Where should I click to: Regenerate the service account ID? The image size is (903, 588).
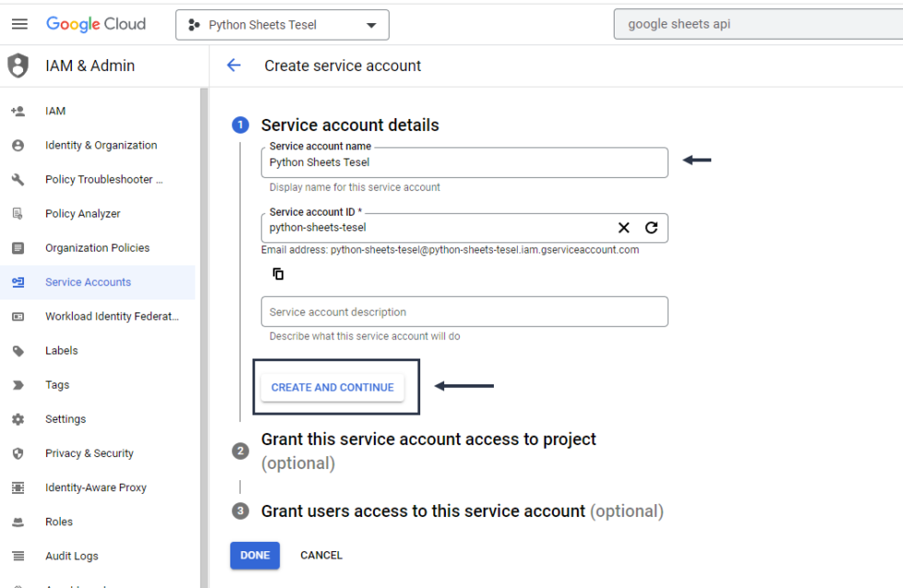point(651,228)
